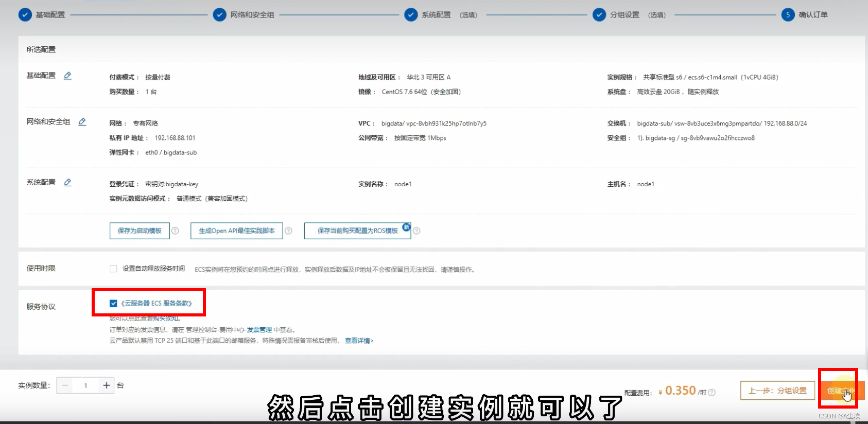Select 网络 value 专有网络
868x424 pixels.
(145, 123)
